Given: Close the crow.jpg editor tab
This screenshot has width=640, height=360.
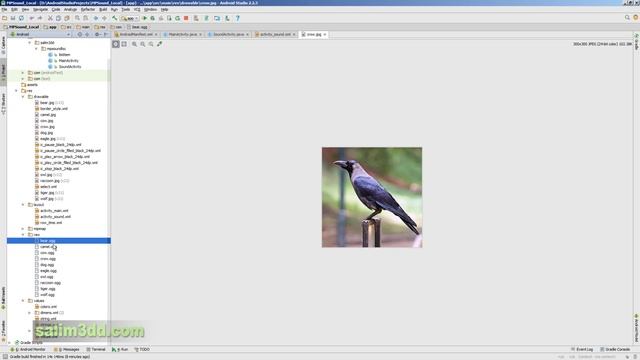Looking at the screenshot, I should pos(325,35).
